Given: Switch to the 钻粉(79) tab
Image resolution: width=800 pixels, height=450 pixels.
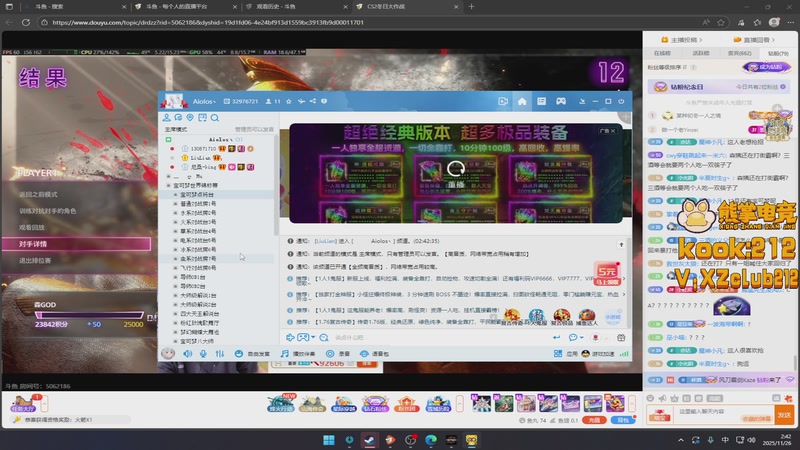Looking at the screenshot, I should click(x=778, y=53).
